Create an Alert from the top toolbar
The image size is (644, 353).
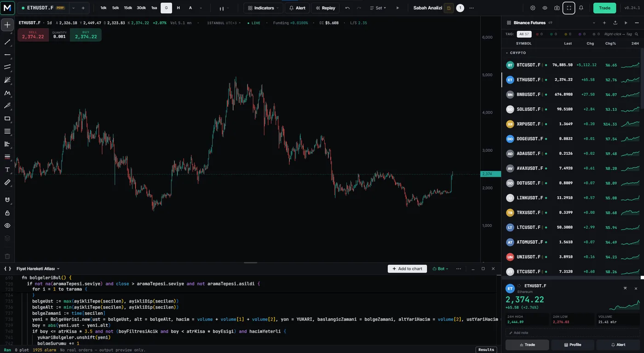[x=297, y=8]
